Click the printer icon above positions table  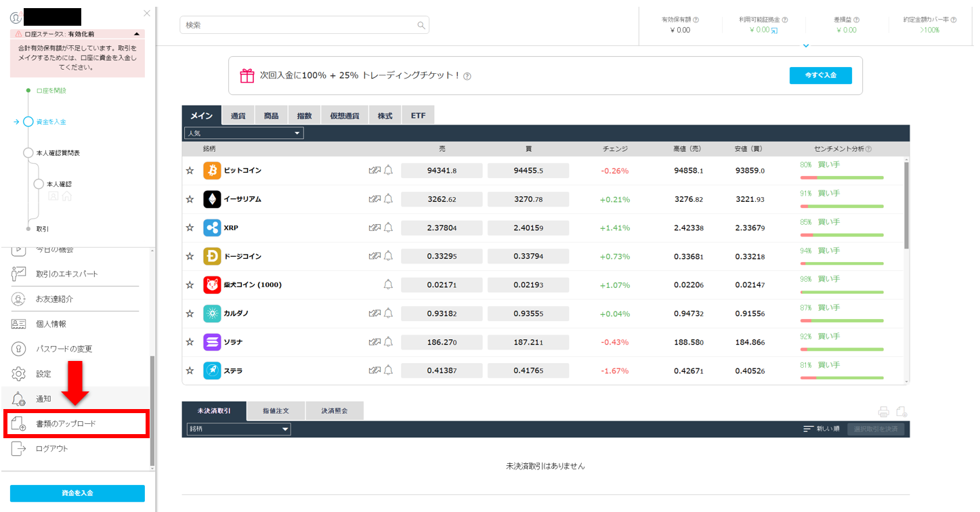[883, 412]
